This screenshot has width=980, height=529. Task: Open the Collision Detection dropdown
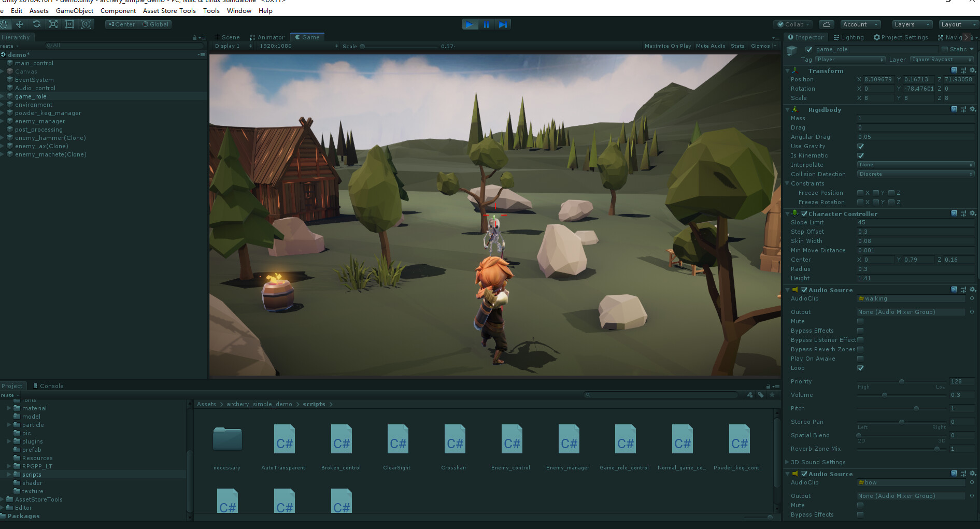coord(915,174)
